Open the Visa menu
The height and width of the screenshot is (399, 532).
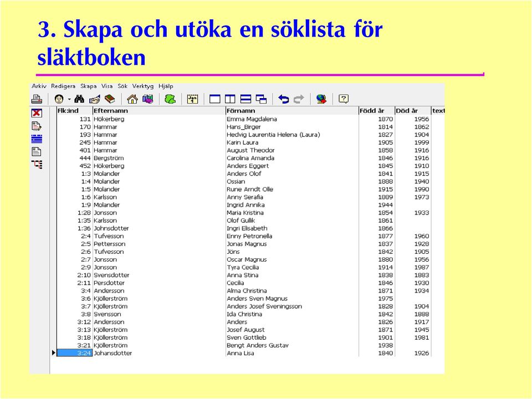click(107, 86)
